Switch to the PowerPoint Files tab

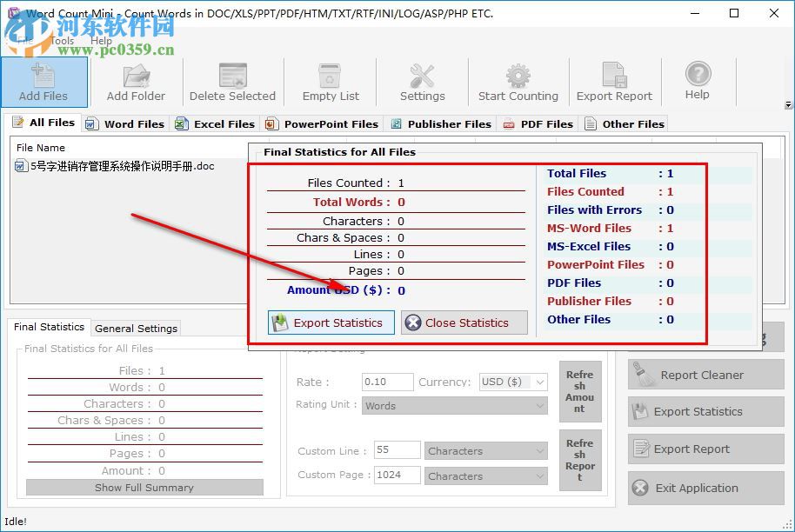(322, 123)
